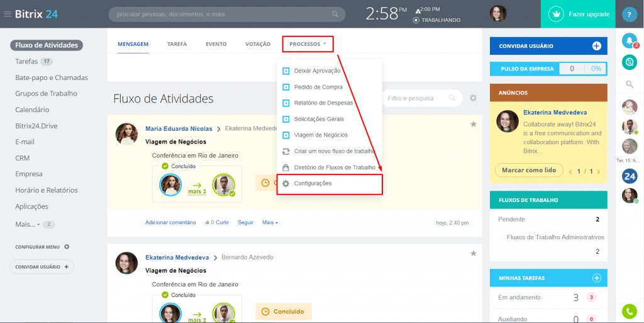
Task: Go to next announcement arrow
Action: [598, 172]
